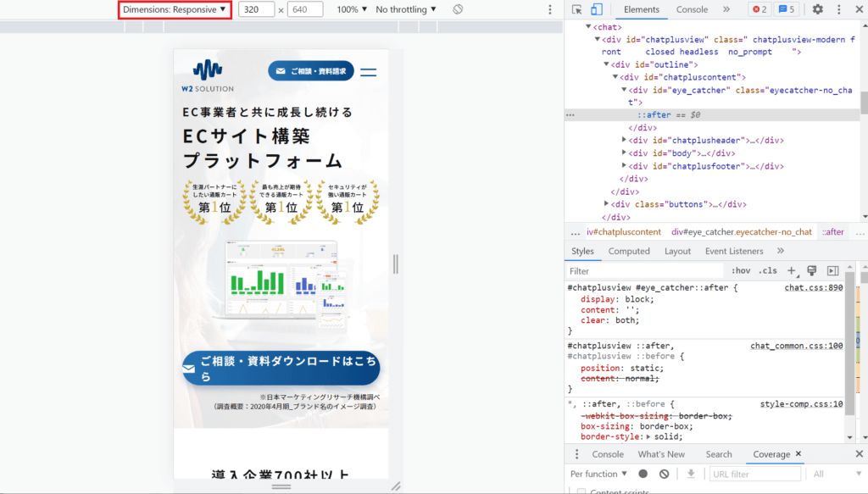
Task: Click the ご相談・資料ダウンロードはこちら button
Action: (x=281, y=369)
